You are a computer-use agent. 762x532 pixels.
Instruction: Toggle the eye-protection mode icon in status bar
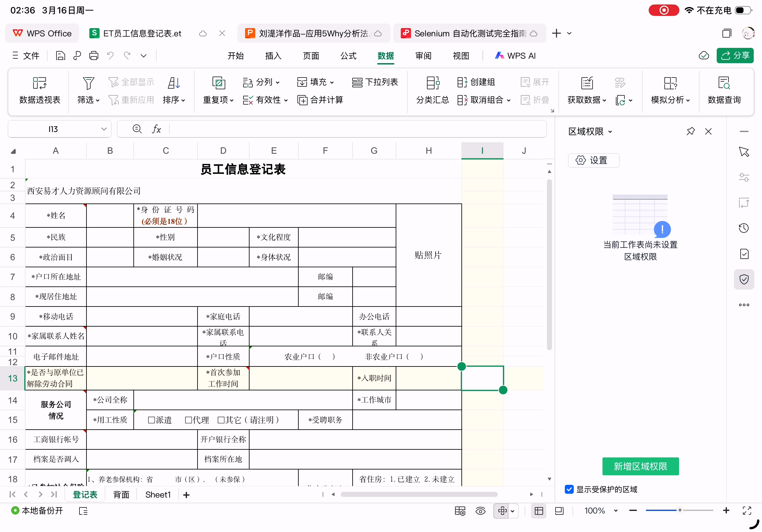(x=480, y=511)
